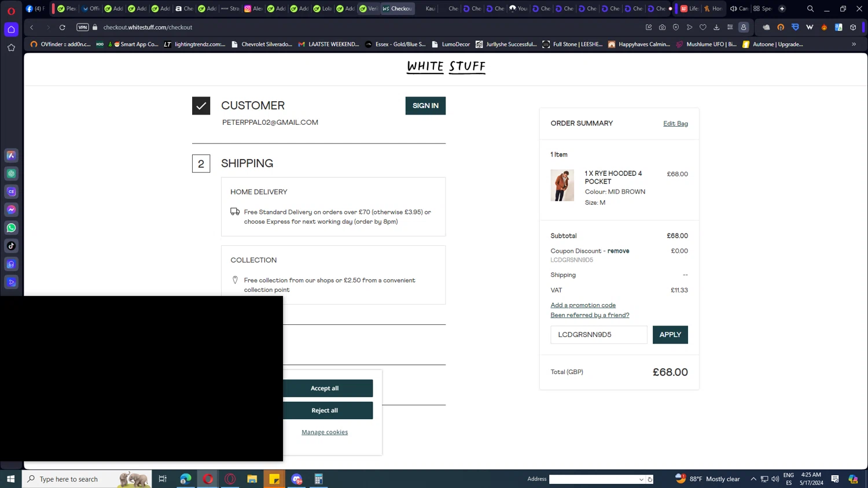Take a snapshot with the camera icon
Viewport: 868px width, 488px height.
[x=662, y=27]
